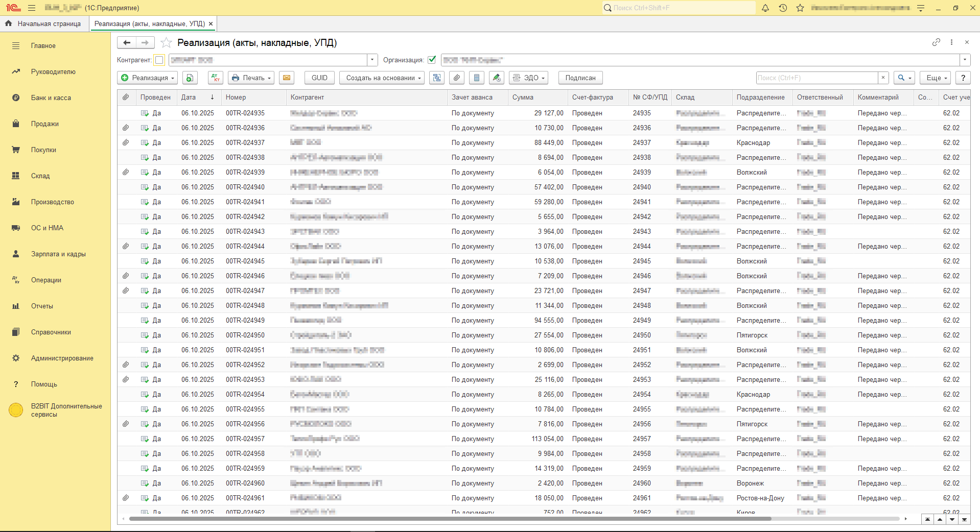Click the paperclip attached files toolbar icon
The width and height of the screenshot is (980, 532).
(457, 78)
